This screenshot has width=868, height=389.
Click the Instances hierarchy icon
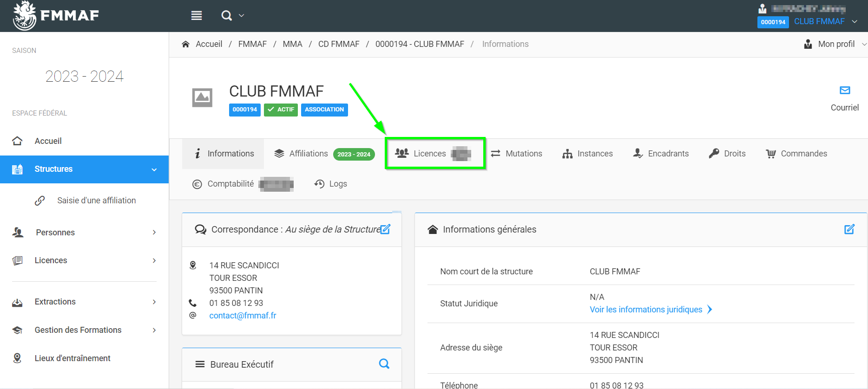(567, 154)
